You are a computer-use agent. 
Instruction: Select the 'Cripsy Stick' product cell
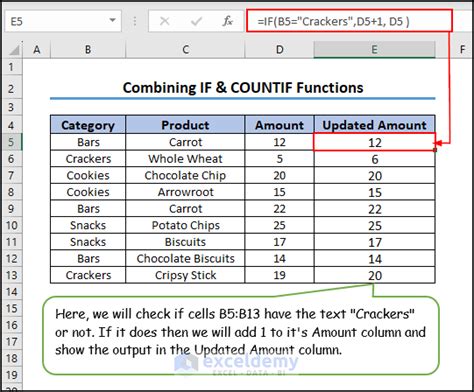pos(185,275)
